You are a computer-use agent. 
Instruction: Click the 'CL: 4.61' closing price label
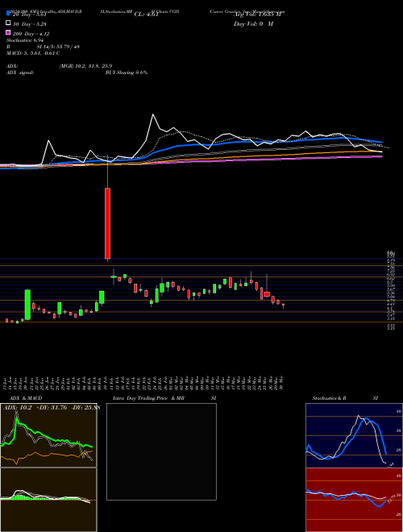147,15
